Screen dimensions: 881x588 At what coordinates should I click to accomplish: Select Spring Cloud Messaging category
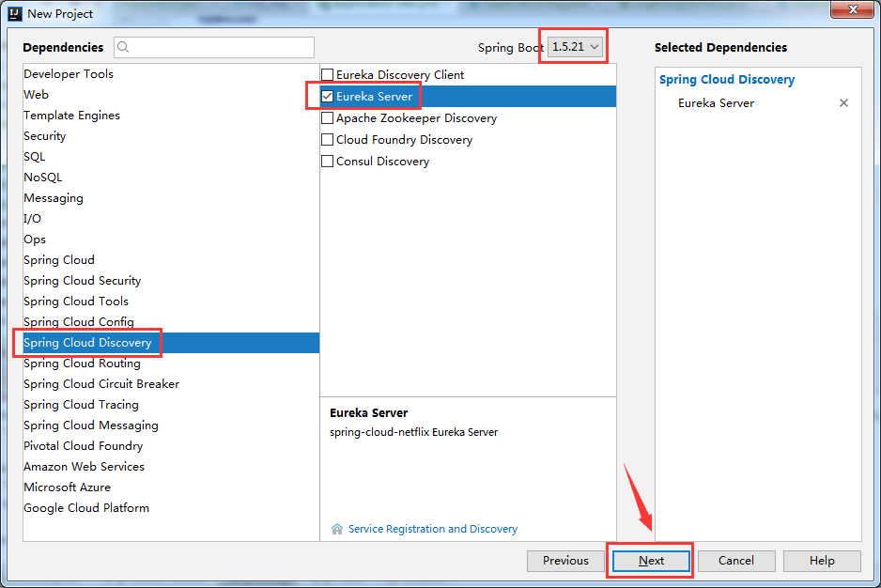pyautogui.click(x=171, y=426)
